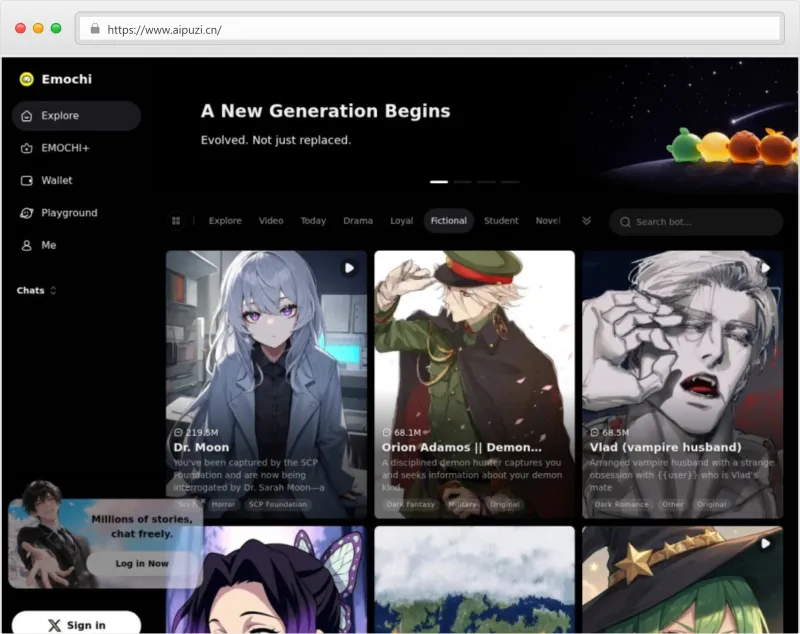The width and height of the screenshot is (800, 634).
Task: Click the Me profile icon
Action: click(x=27, y=245)
